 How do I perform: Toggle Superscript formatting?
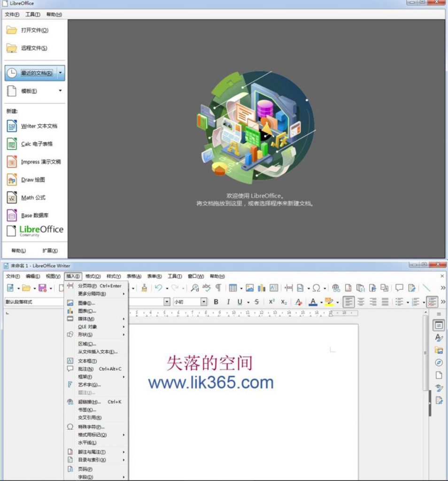pyautogui.click(x=272, y=302)
